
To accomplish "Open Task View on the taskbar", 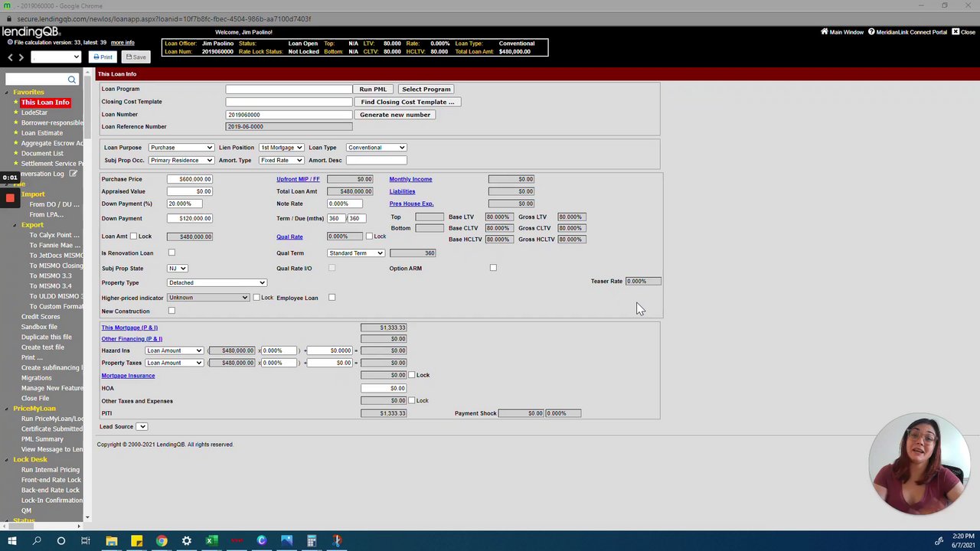I will 86,541.
